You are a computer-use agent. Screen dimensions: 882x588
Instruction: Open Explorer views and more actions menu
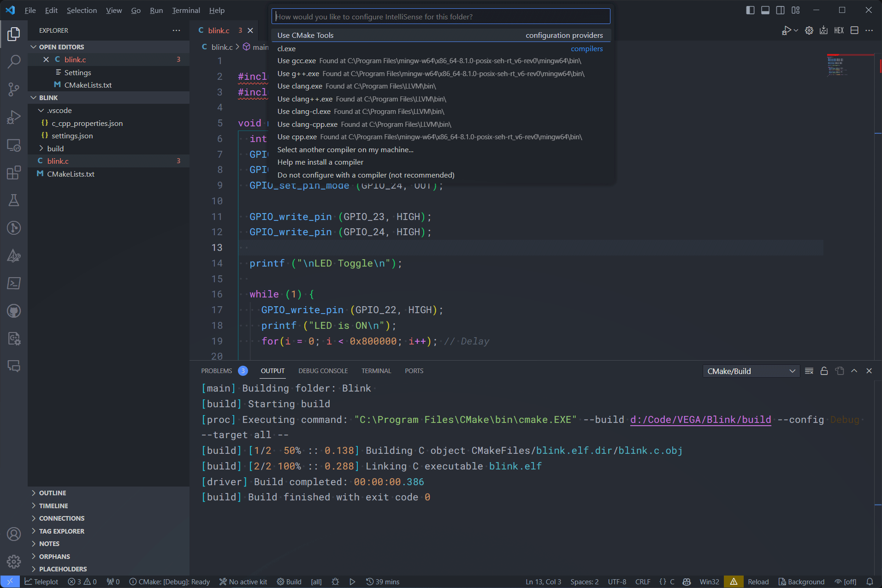click(x=176, y=30)
